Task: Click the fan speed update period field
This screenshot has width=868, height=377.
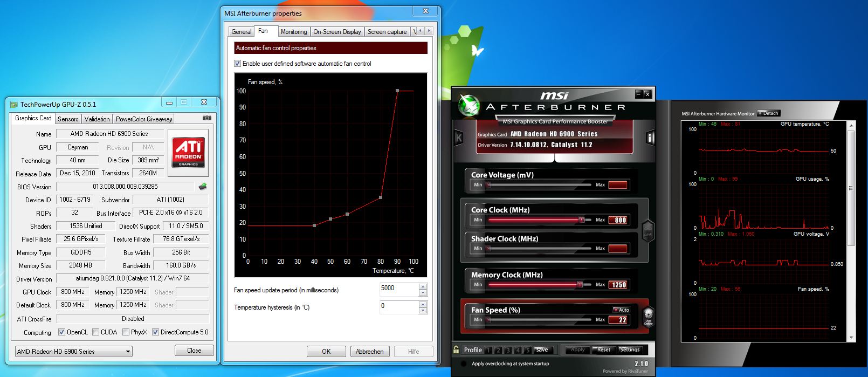Action: (x=398, y=290)
